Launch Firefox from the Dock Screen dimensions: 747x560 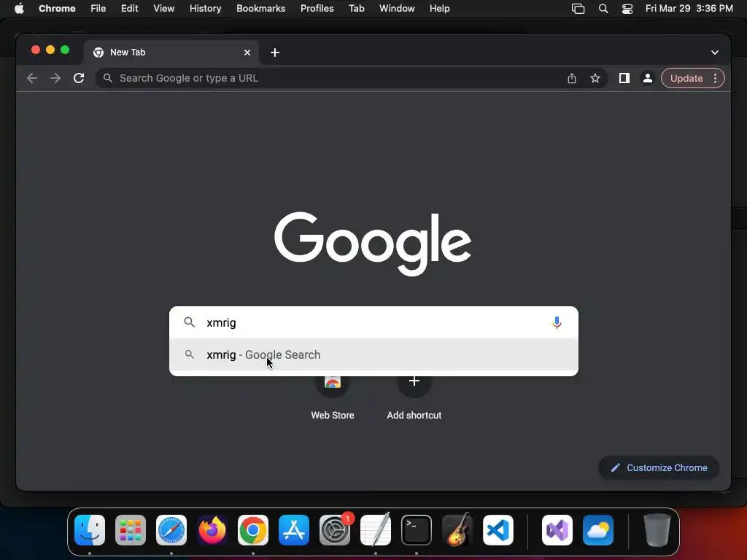(x=212, y=530)
